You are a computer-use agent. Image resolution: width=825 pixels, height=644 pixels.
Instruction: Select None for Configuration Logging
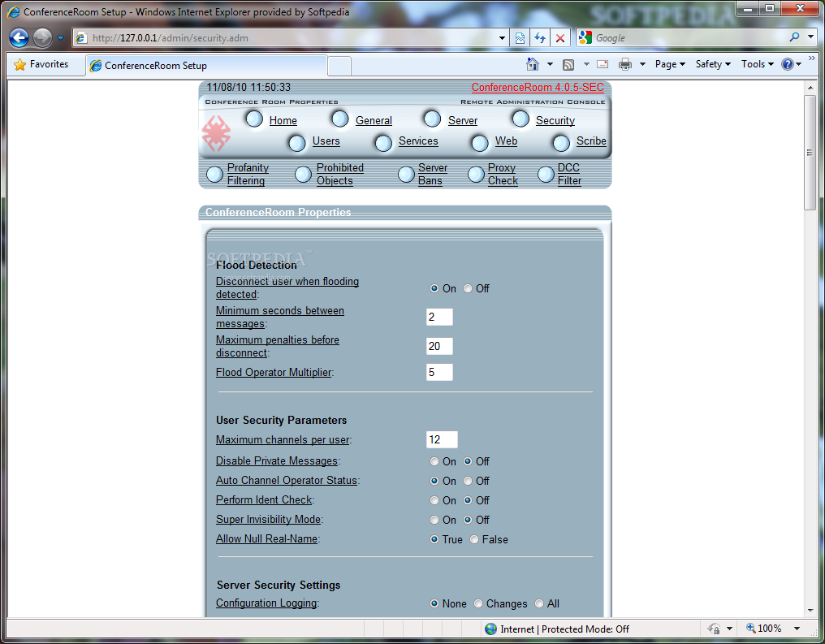tap(434, 603)
